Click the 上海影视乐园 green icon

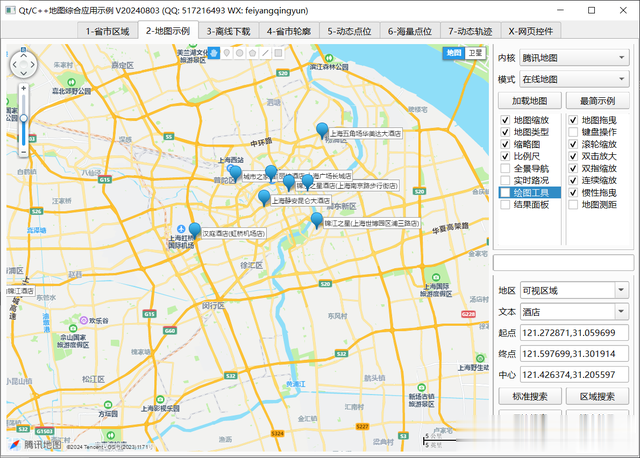(x=160, y=399)
